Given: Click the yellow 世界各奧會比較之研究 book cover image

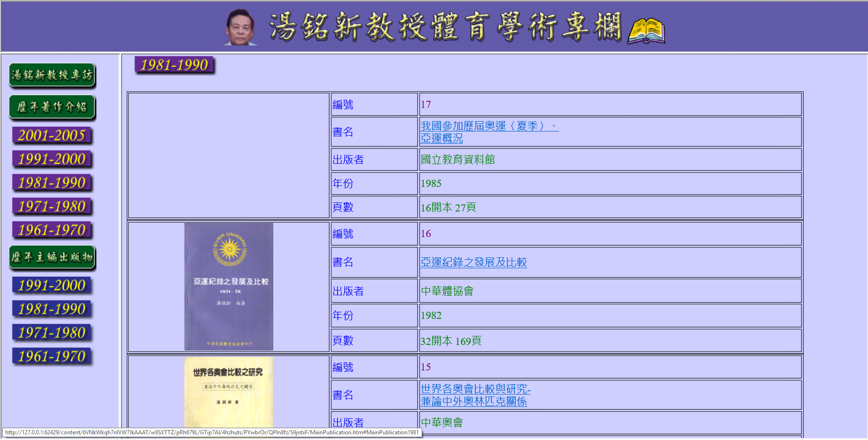Looking at the screenshot, I should (x=229, y=392).
